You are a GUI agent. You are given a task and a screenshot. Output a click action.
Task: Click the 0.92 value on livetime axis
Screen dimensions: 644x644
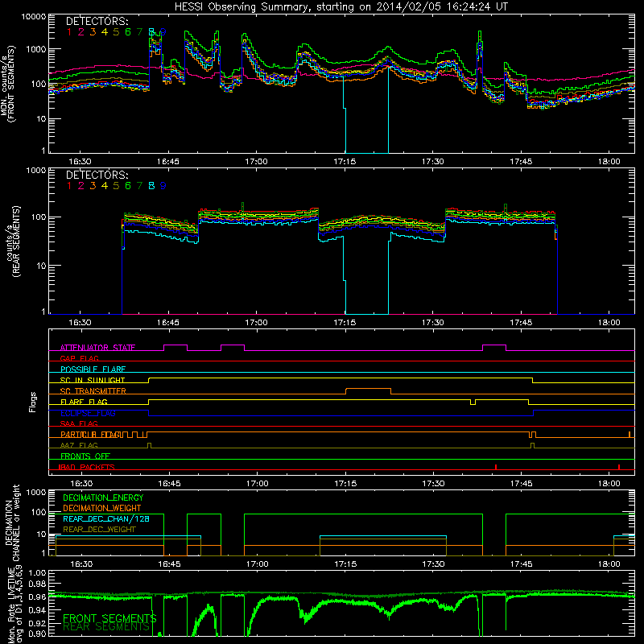click(38, 623)
